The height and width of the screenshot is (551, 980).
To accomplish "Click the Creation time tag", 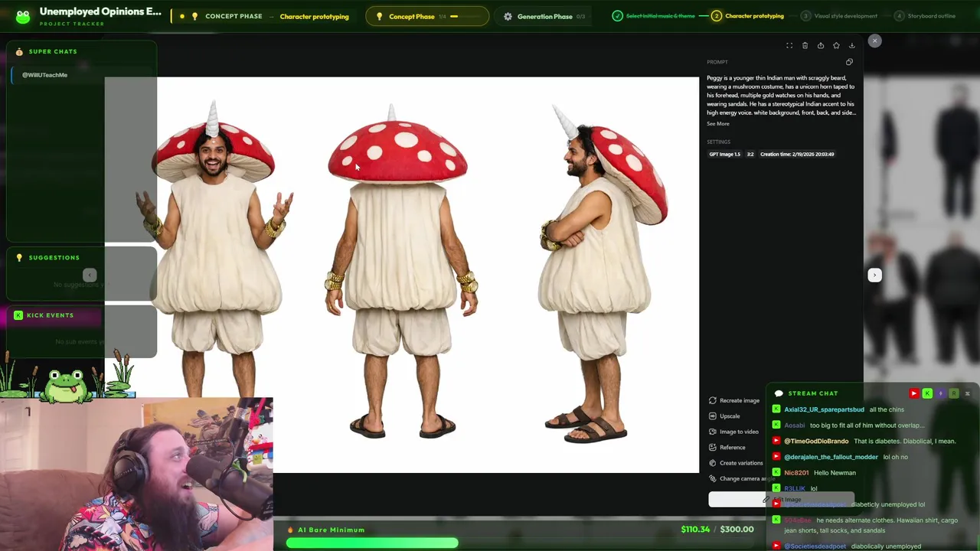I will 797,155.
